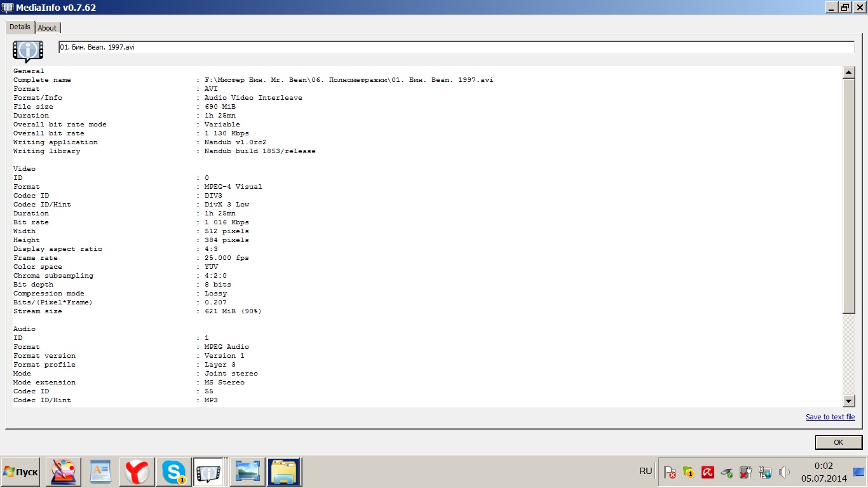The height and width of the screenshot is (488, 868).
Task: Click the Writing application label
Action: point(55,142)
